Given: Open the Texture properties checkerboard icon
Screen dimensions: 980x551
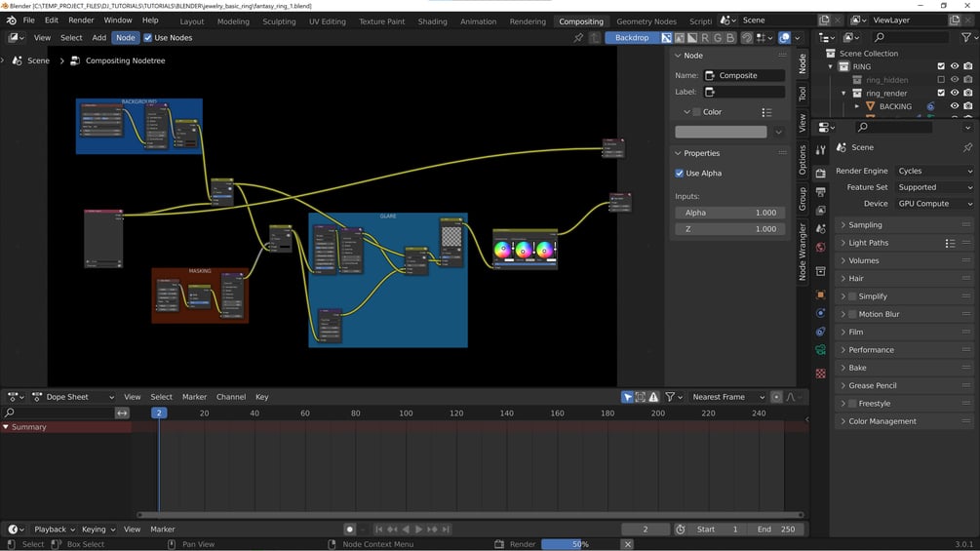Looking at the screenshot, I should (x=821, y=374).
